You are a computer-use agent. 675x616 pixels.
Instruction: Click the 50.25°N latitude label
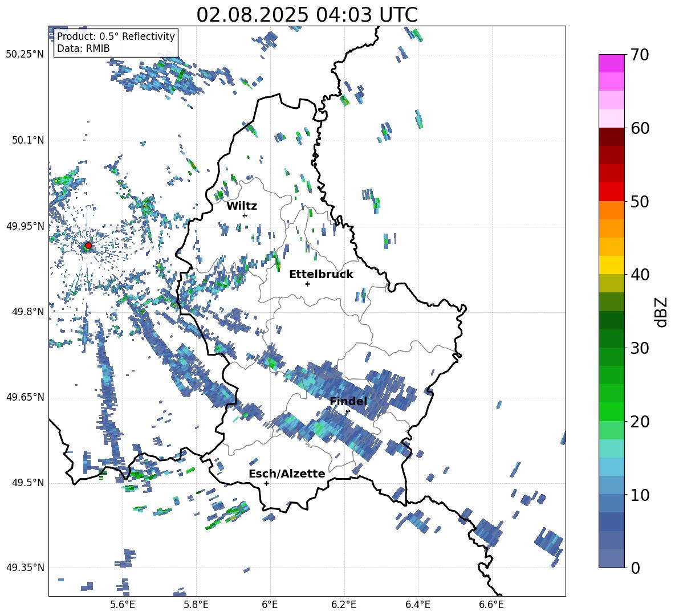(25, 55)
